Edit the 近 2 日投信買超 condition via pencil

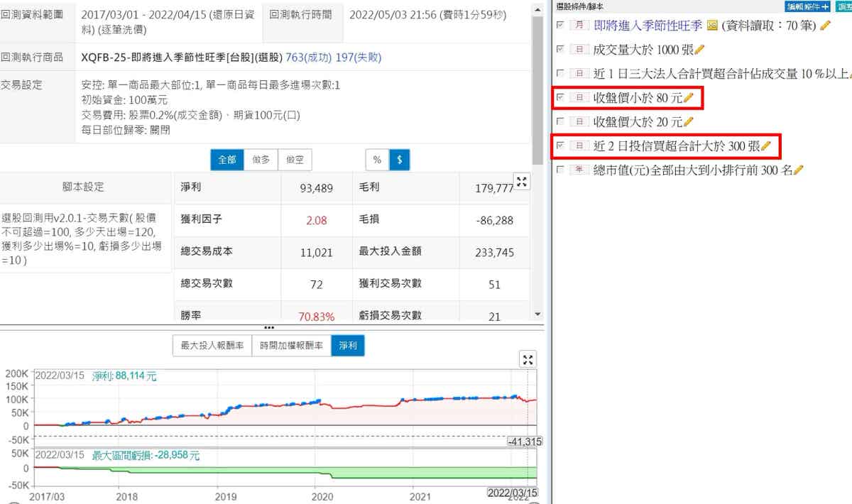765,146
